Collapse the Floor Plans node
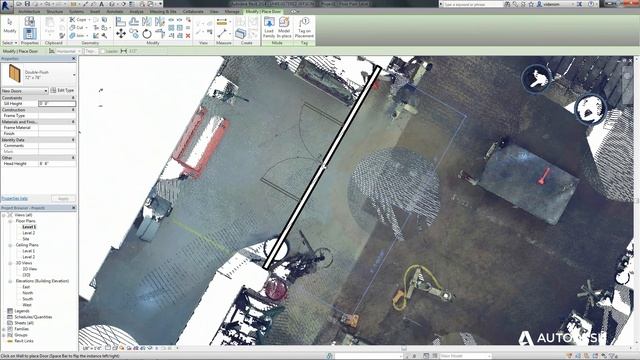The image size is (640, 360). (x=10, y=221)
